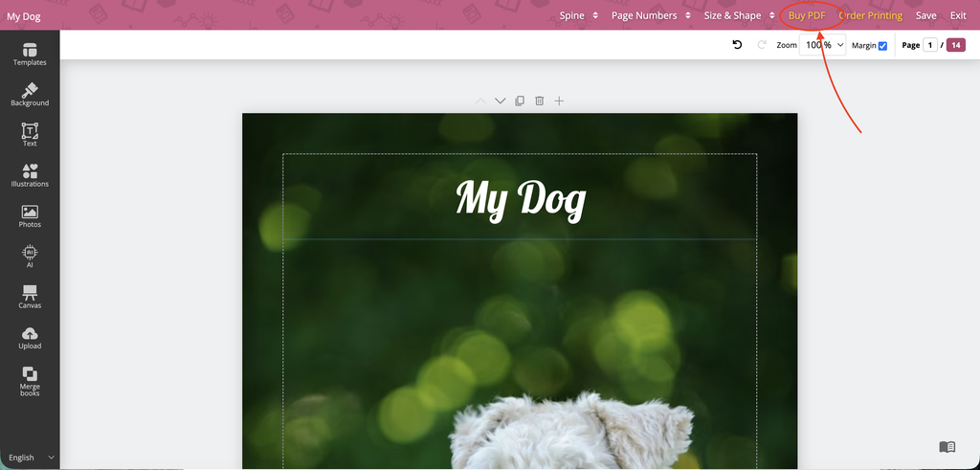Select the Text tool
The width and height of the screenshot is (980, 470).
[x=30, y=135]
